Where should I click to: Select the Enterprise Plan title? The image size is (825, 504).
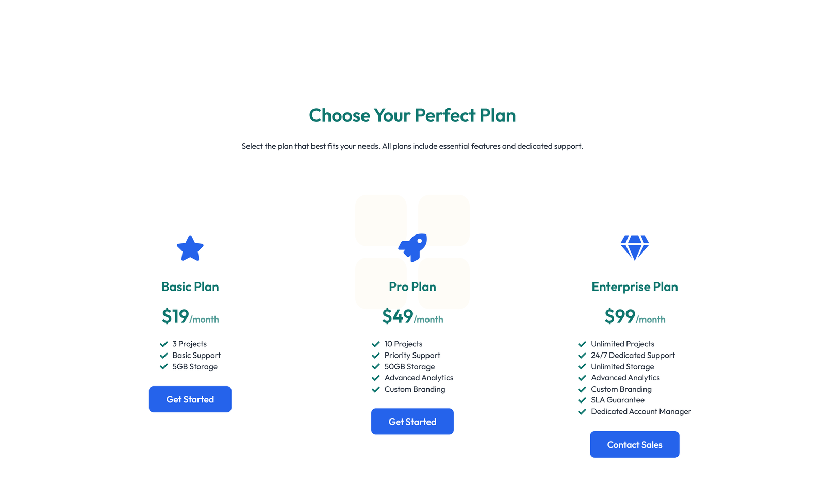[634, 287]
